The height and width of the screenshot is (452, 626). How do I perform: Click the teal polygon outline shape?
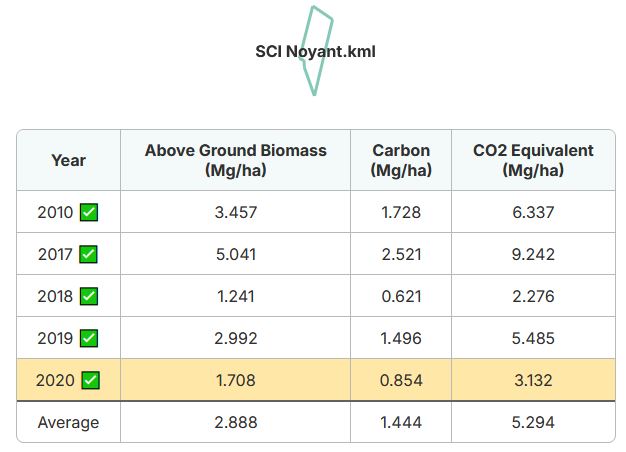(x=316, y=51)
